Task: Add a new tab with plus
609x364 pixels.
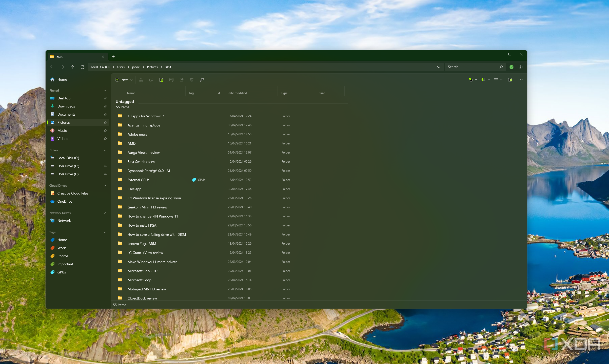Action: click(x=113, y=57)
